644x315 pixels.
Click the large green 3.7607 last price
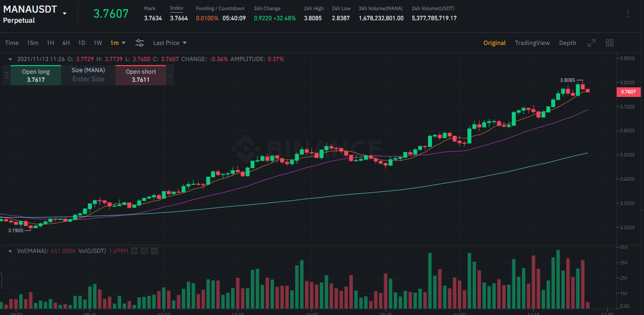[x=111, y=14]
